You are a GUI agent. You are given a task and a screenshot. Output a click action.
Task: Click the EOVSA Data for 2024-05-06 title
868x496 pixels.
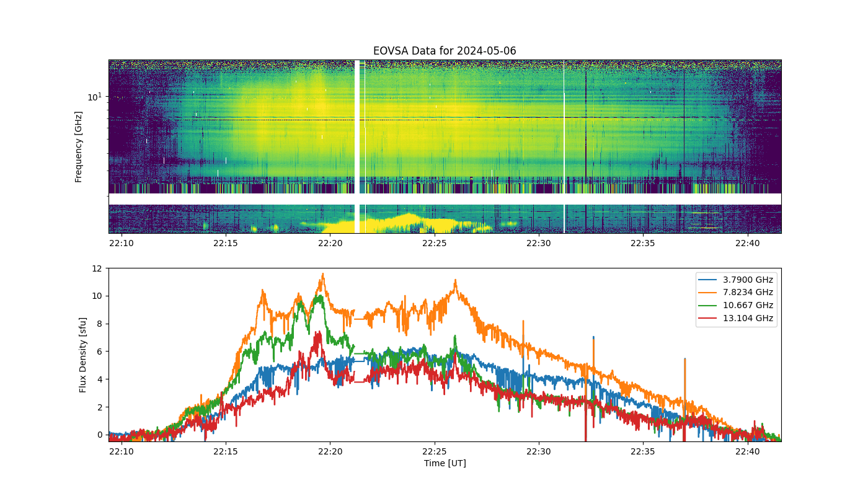point(445,51)
